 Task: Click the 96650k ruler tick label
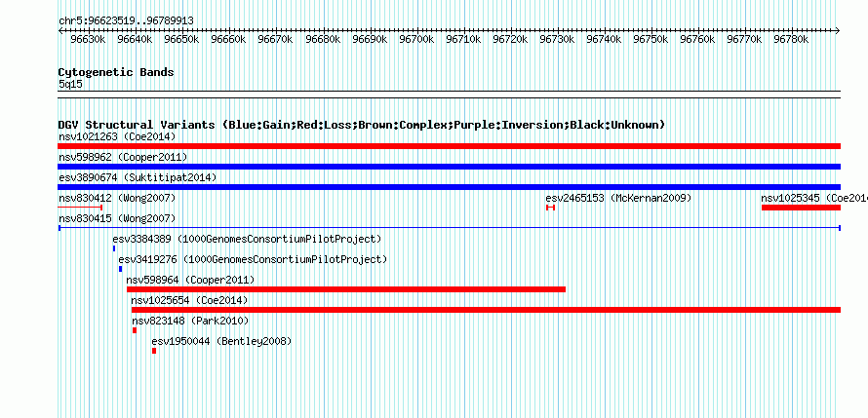coord(182,39)
